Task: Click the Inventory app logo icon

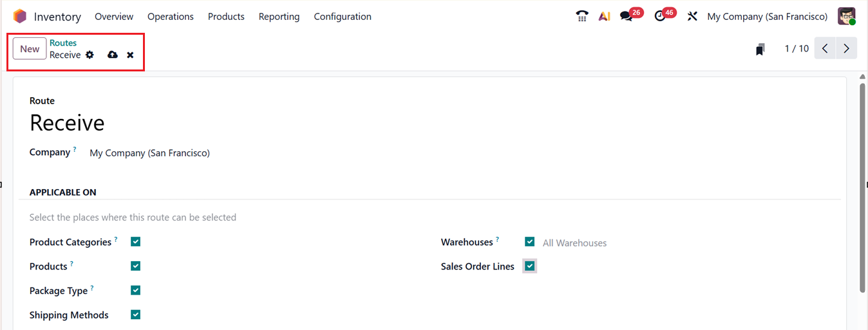Action: (20, 17)
